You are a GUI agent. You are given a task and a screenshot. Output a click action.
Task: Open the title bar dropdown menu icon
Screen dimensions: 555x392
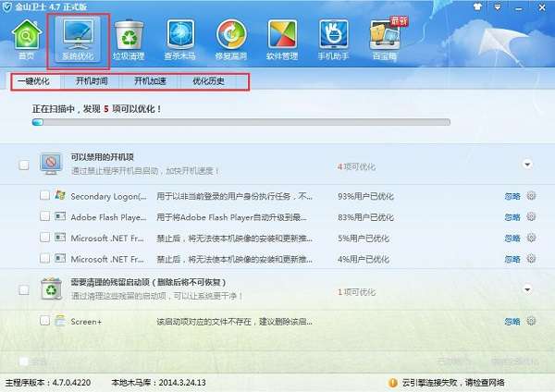point(498,6)
